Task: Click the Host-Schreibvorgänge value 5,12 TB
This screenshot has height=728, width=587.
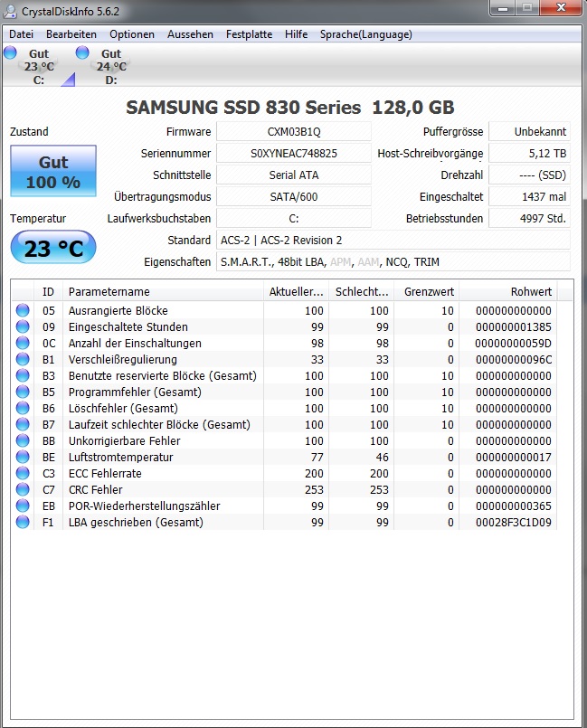Action: click(530, 153)
